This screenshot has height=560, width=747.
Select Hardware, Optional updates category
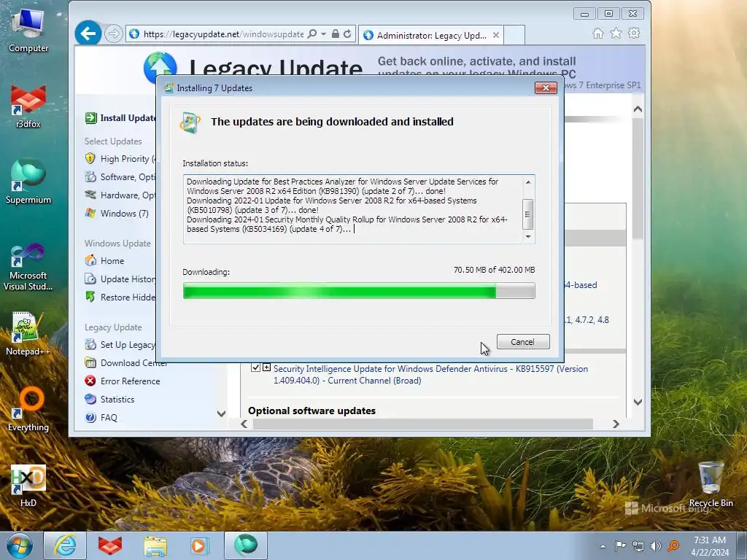coord(128,195)
